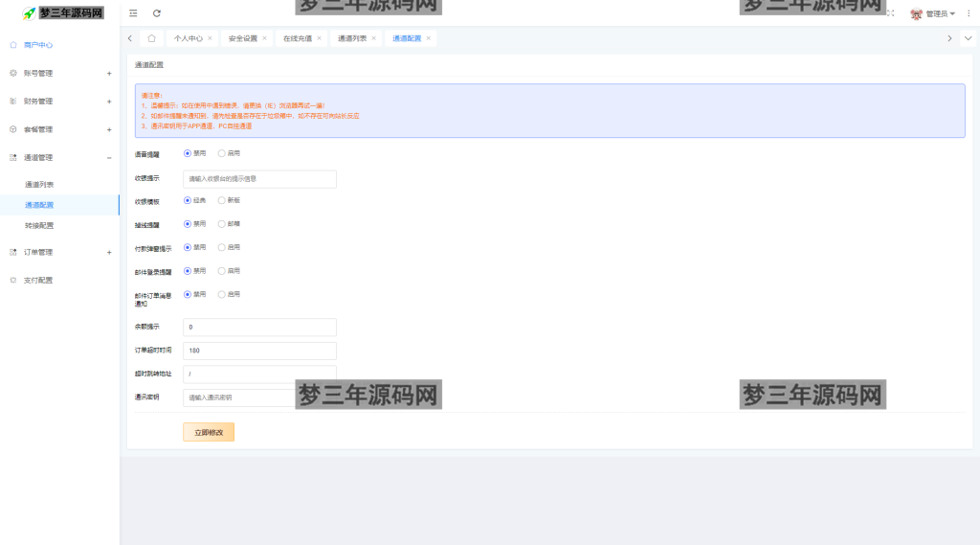This screenshot has width=980, height=545.
Task: Open 通道配置 in sidebar submenu
Action: pyautogui.click(x=39, y=205)
